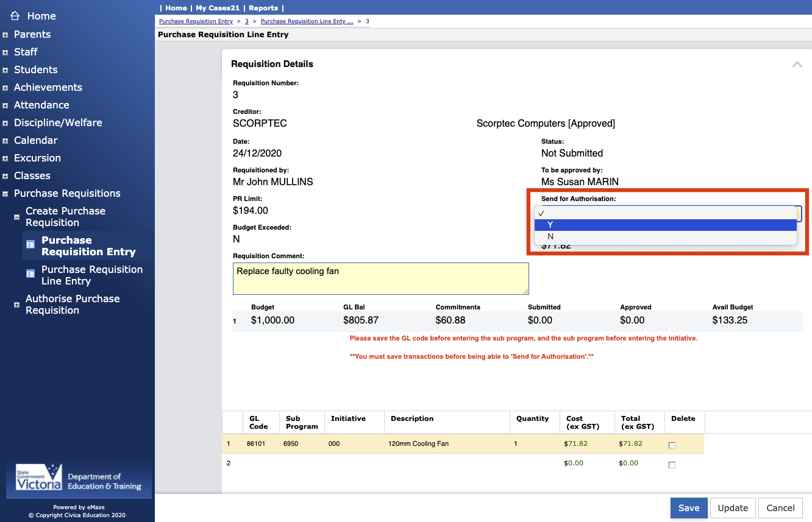Choose the blank checked dropdown option
This screenshot has height=522, width=812.
coord(666,213)
